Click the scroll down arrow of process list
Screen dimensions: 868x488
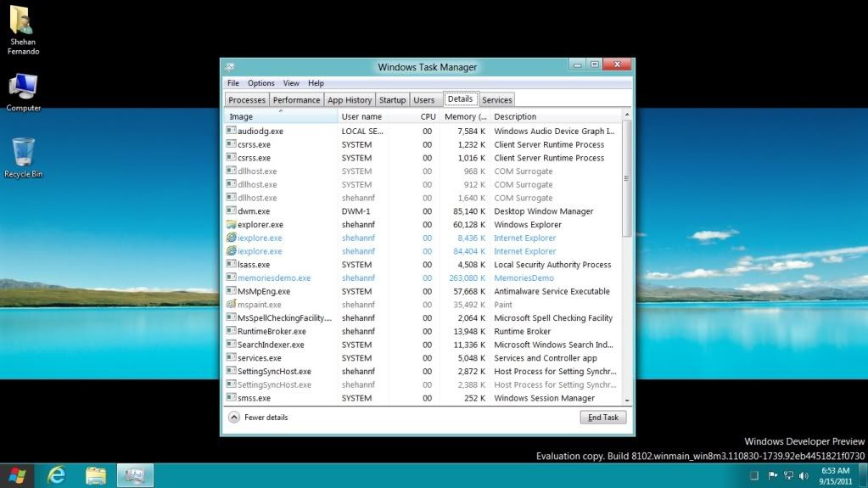point(627,400)
